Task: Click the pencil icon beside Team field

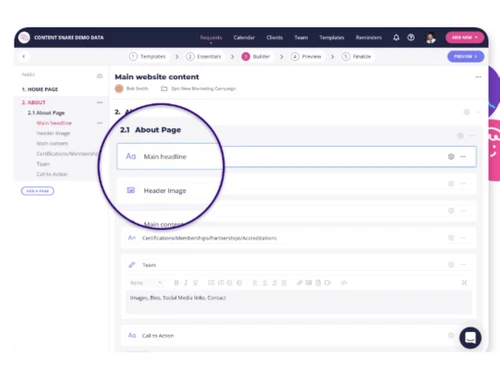Action: tap(132, 265)
